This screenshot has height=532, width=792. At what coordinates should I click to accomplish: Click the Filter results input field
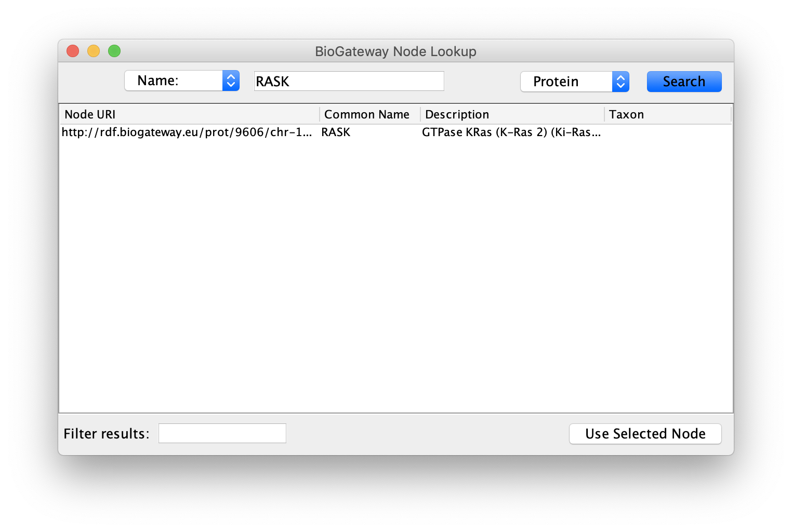click(x=222, y=433)
